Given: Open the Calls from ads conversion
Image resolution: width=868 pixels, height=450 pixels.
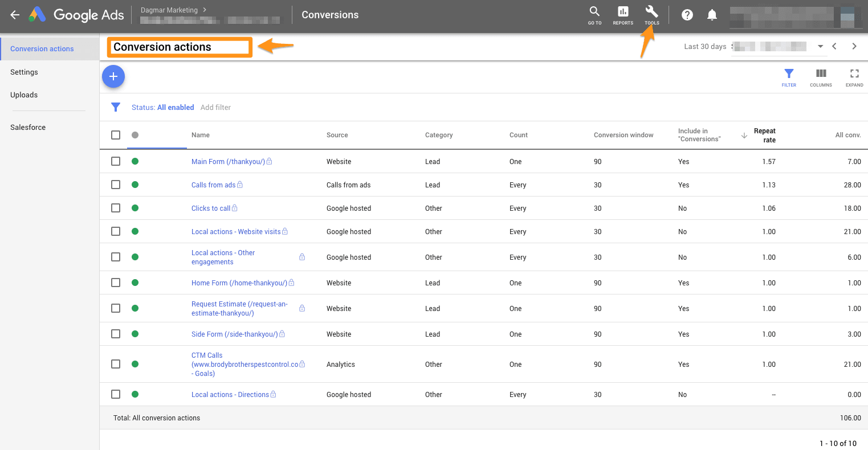Looking at the screenshot, I should pos(213,185).
